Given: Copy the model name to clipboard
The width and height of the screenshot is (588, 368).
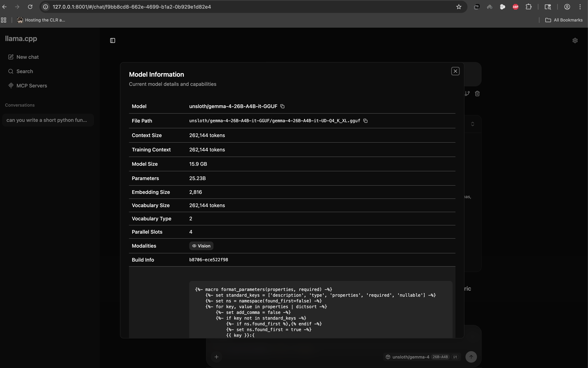Looking at the screenshot, I should (282, 106).
